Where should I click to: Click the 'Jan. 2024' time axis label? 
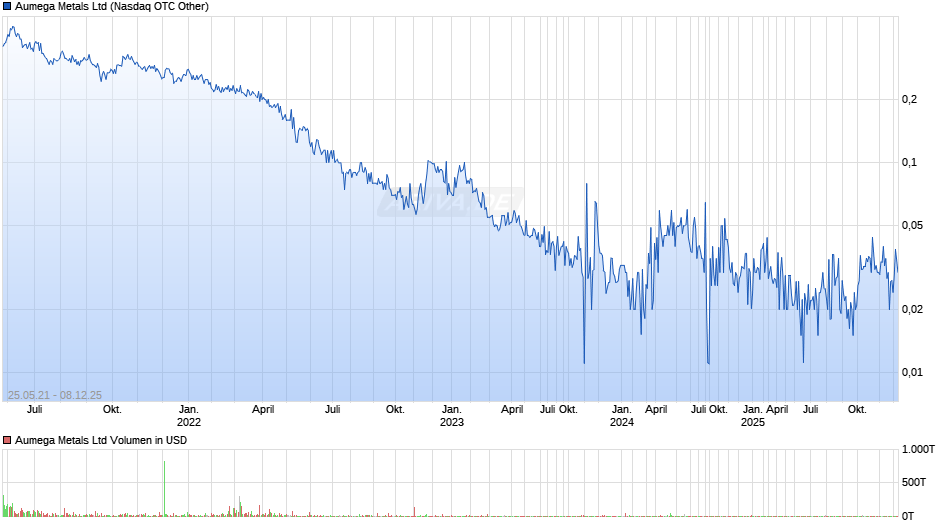pos(622,416)
